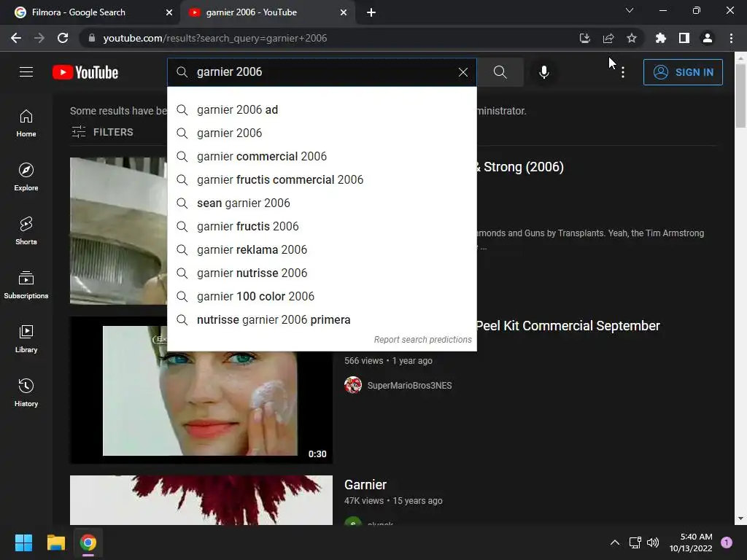Open the volume control in system tray
The image size is (747, 560).
[653, 542]
